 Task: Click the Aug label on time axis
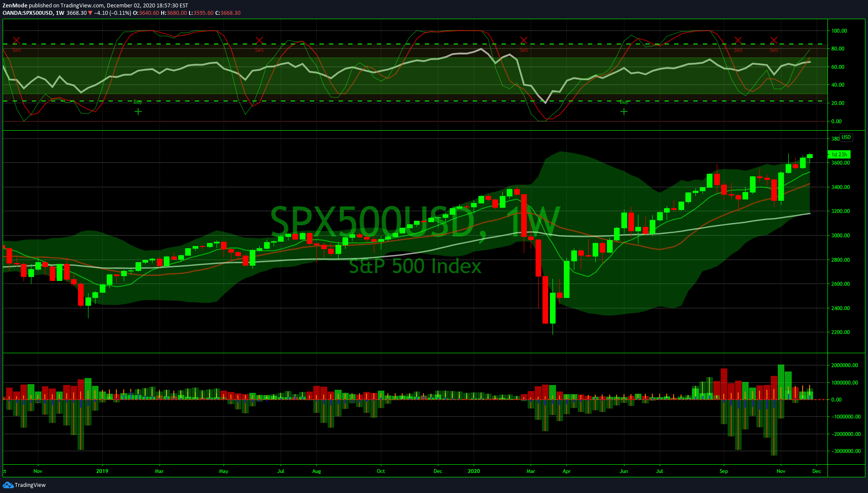click(316, 471)
